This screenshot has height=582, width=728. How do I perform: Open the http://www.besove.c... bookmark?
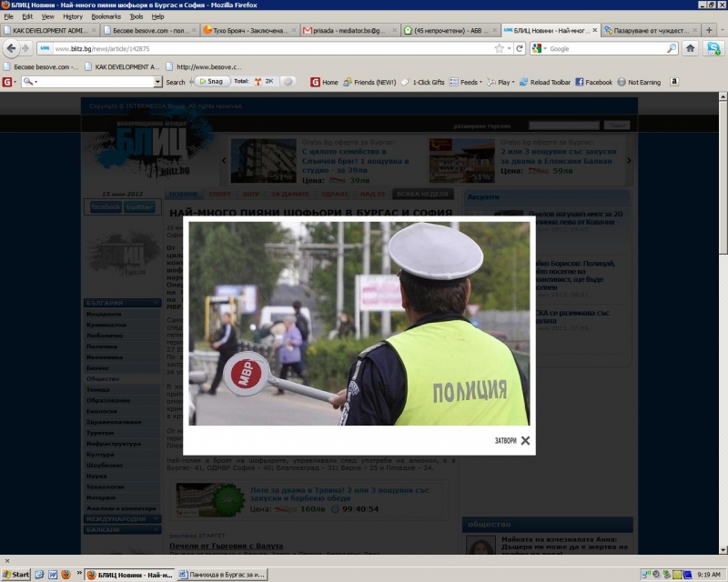(204, 66)
